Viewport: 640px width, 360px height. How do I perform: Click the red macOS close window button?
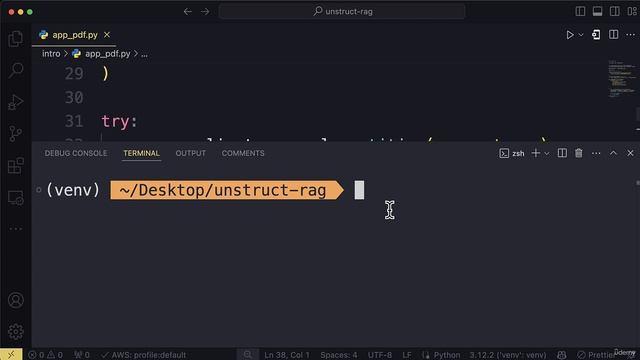coord(11,12)
